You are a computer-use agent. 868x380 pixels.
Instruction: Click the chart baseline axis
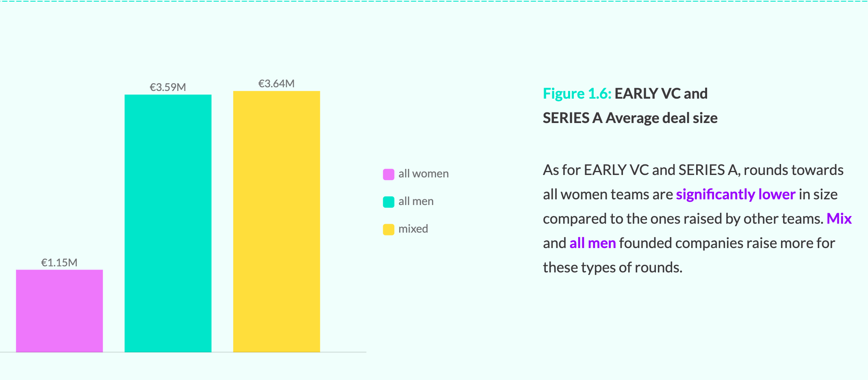pyautogui.click(x=183, y=352)
